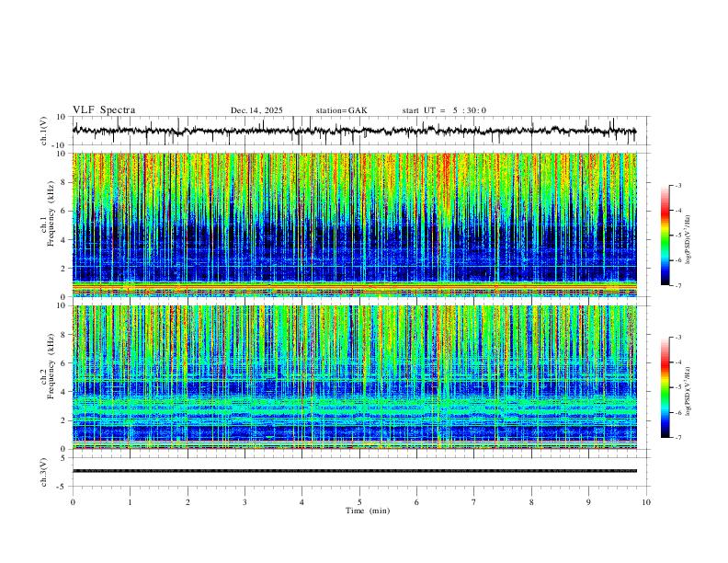728x563 pixels.
Task: Click the "-5" tick on ch.3(V) axis
Action: pyautogui.click(x=63, y=487)
